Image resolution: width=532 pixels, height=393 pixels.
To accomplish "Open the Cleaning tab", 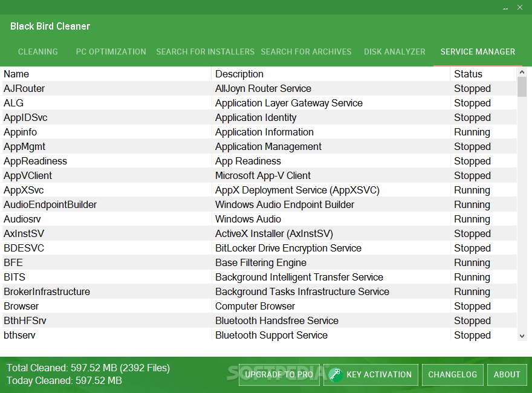I will pyautogui.click(x=38, y=51).
